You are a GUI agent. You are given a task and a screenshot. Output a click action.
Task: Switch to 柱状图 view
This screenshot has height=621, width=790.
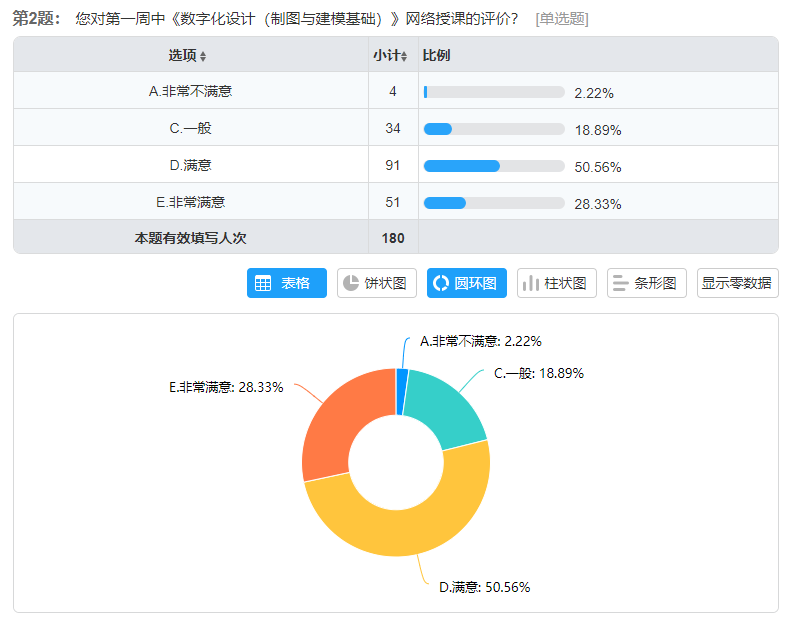(557, 283)
